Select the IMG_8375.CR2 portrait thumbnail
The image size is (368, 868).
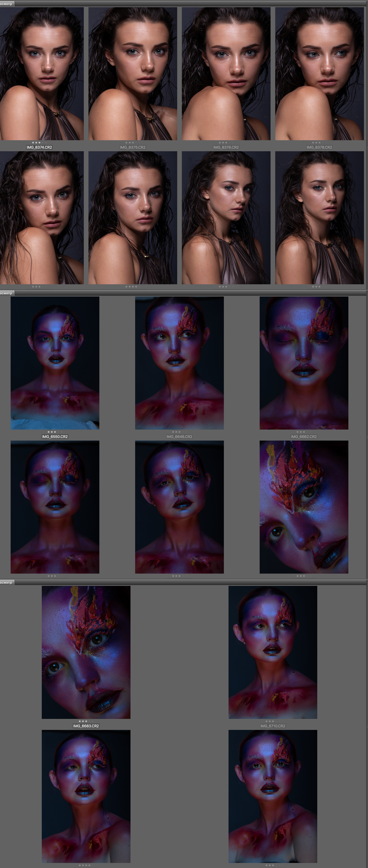coord(132,74)
